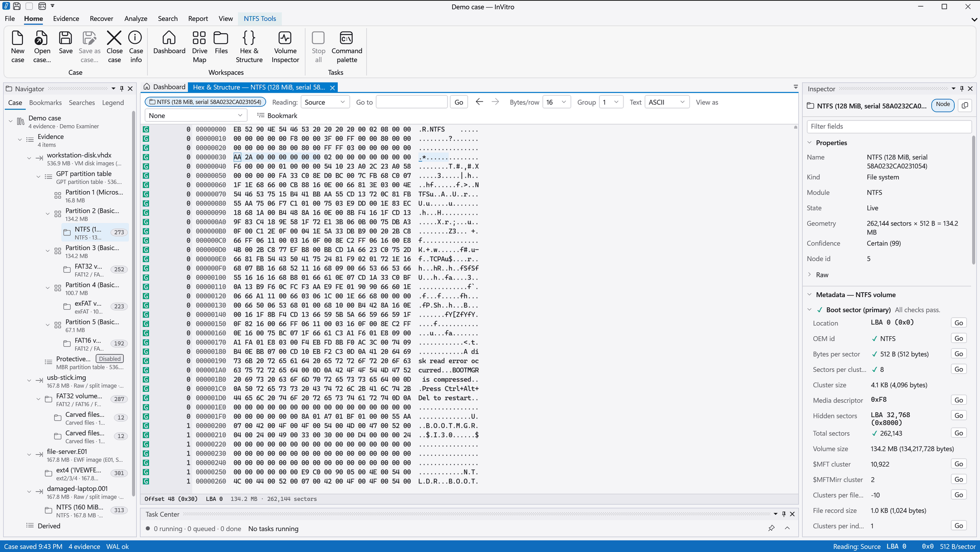Open the Command palette
The image size is (980, 552).
pos(347,47)
